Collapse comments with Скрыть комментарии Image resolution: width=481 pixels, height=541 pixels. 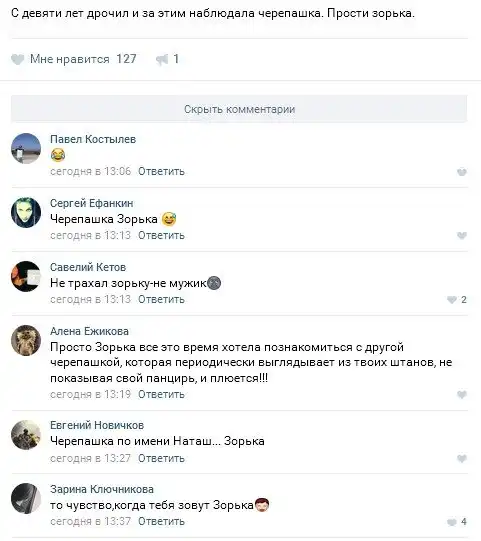click(x=239, y=109)
